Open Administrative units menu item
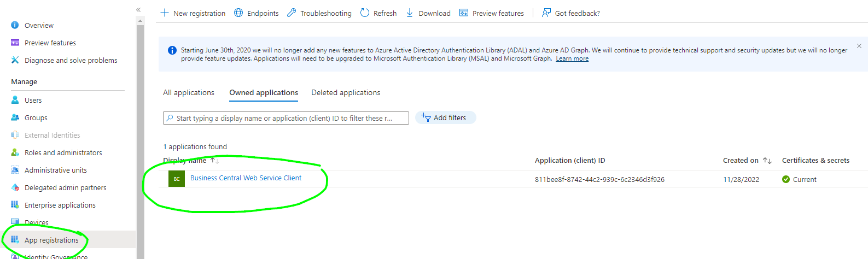 [56, 170]
